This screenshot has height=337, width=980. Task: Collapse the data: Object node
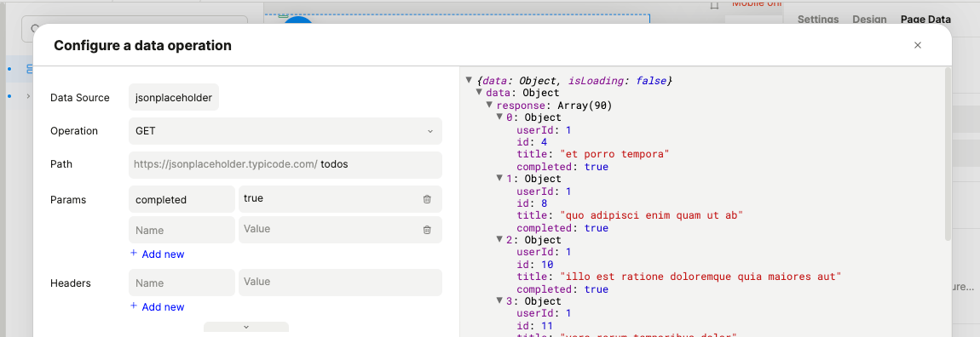coord(480,93)
